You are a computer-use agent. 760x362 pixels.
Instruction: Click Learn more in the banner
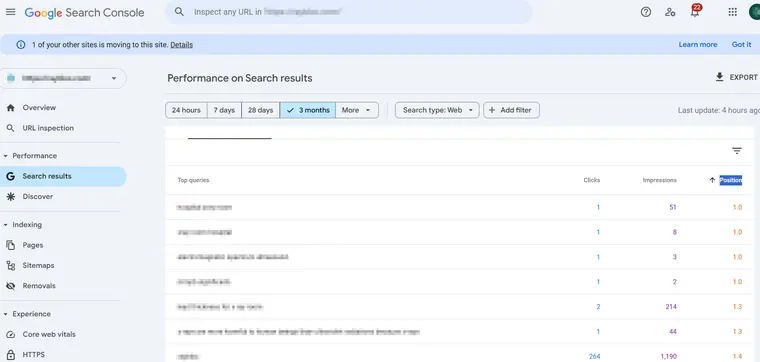(697, 45)
